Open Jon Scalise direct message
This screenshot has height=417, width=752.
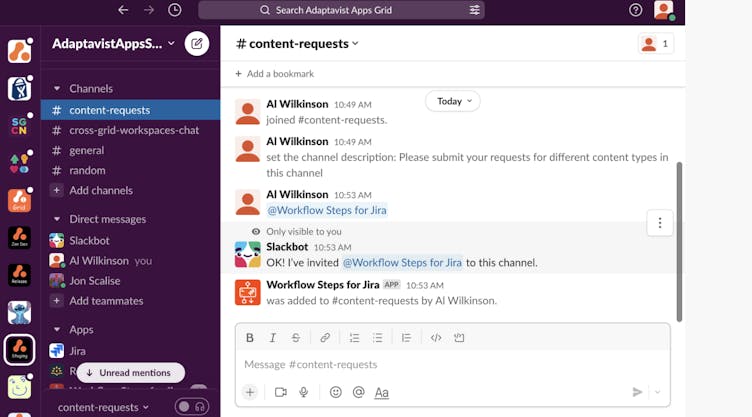pyautogui.click(x=130, y=281)
